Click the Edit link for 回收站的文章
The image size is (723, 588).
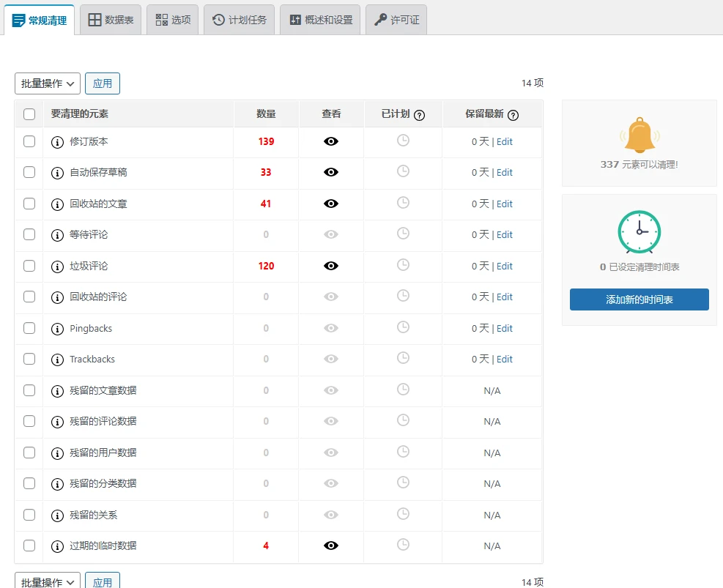(x=504, y=203)
